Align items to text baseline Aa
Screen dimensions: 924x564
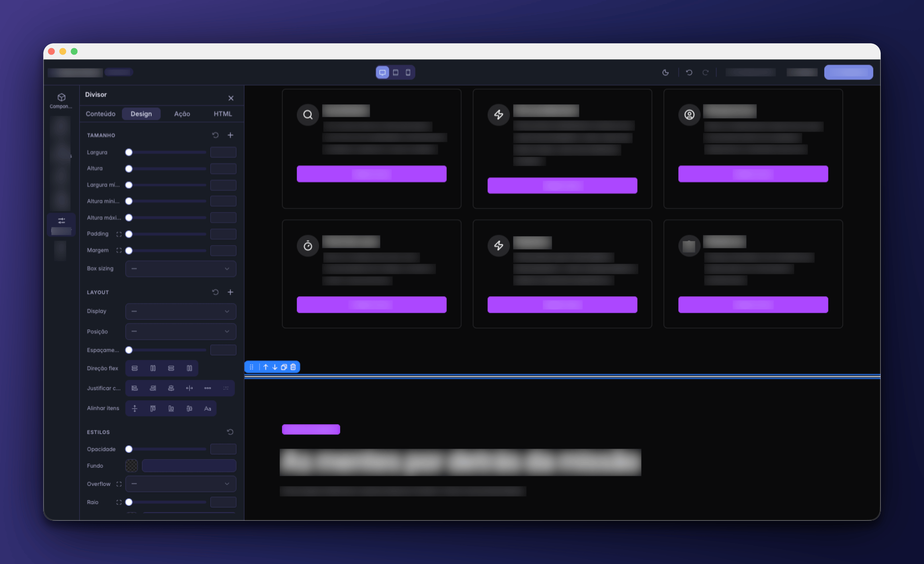tap(208, 408)
